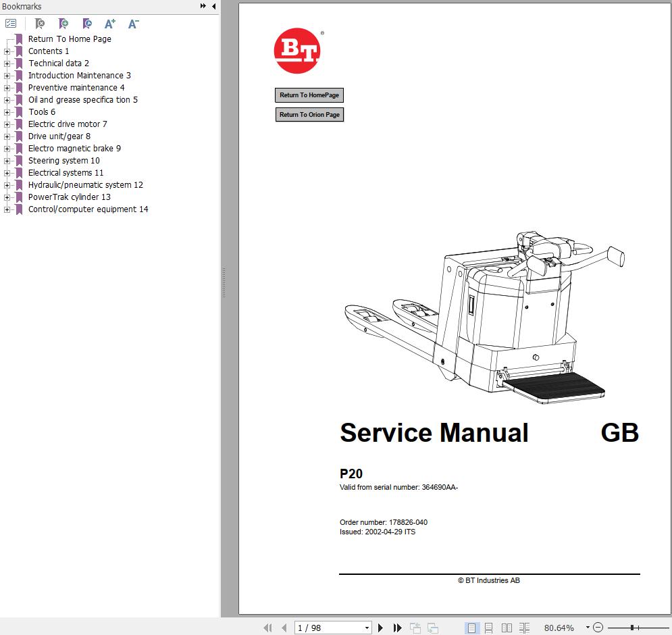Increase bookmark text size with A+ icon
Image resolution: width=672 pixels, height=635 pixels.
(x=109, y=24)
